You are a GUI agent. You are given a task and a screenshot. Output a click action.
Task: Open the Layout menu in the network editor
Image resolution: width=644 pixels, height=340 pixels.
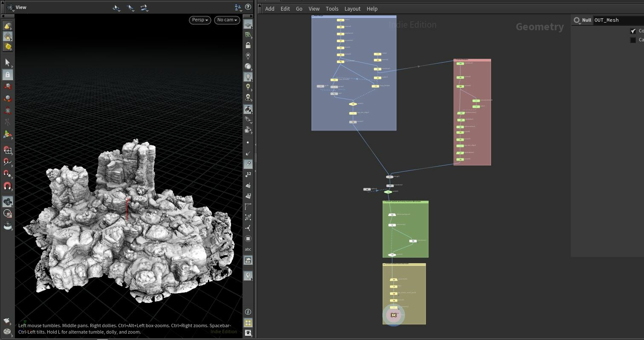352,9
